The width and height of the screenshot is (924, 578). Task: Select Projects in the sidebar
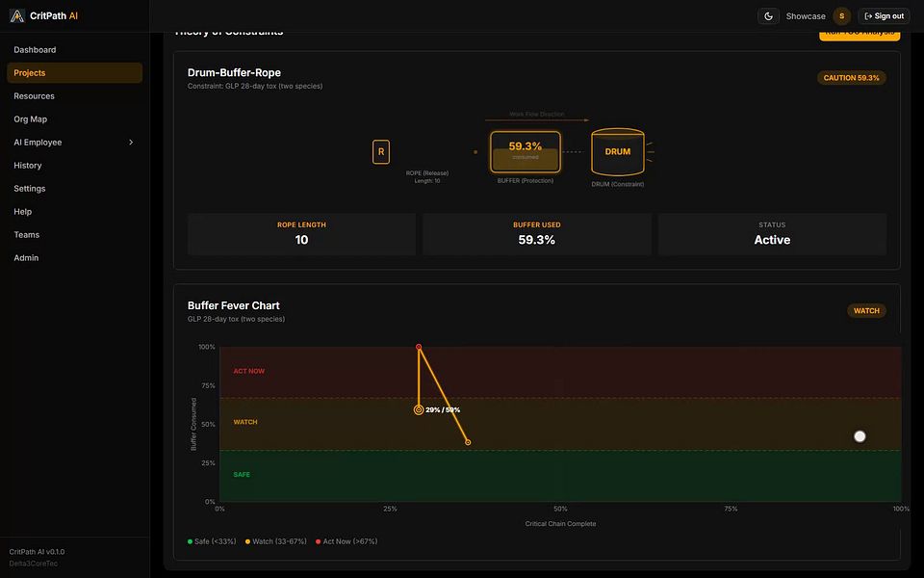74,72
